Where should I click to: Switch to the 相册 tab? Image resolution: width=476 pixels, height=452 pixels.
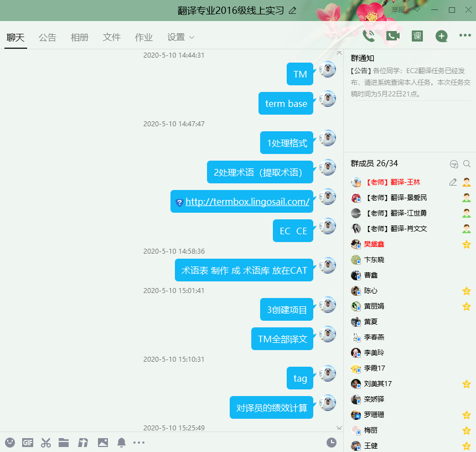(x=80, y=37)
